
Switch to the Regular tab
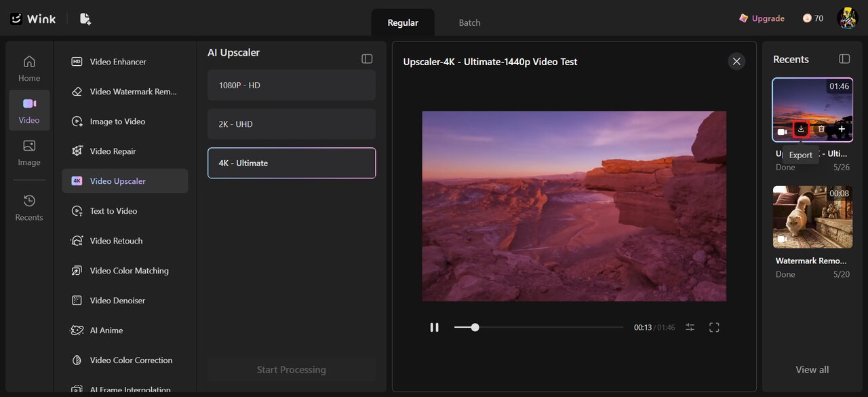click(403, 22)
